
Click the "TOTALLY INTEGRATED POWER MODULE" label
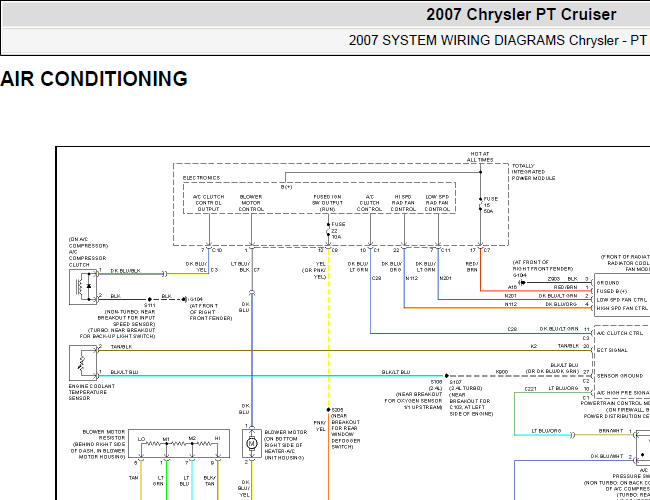tap(533, 172)
